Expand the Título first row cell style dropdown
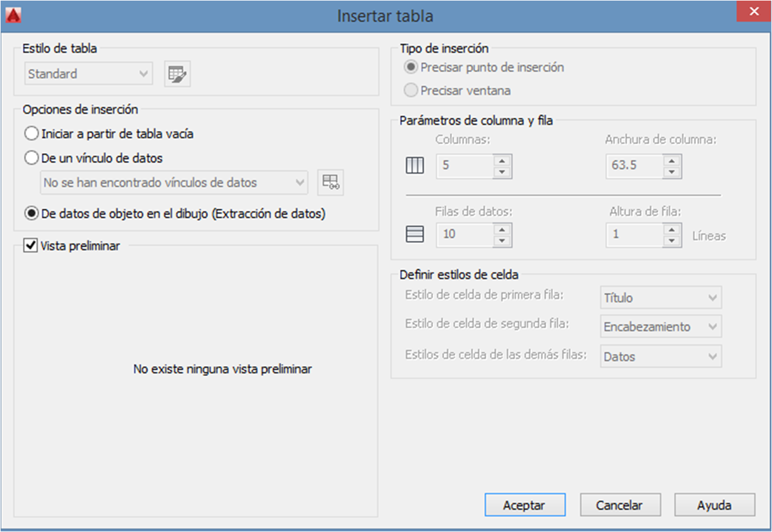The height and width of the screenshot is (532, 772). click(x=660, y=298)
